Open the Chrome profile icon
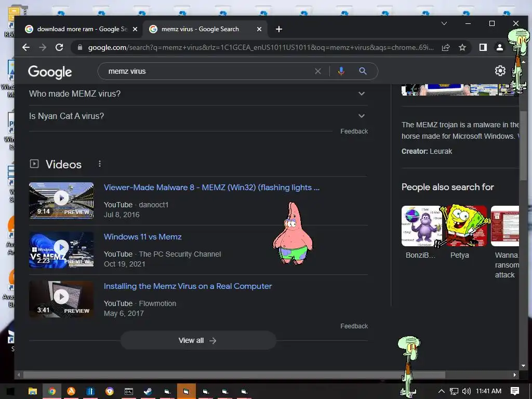 (x=500, y=47)
